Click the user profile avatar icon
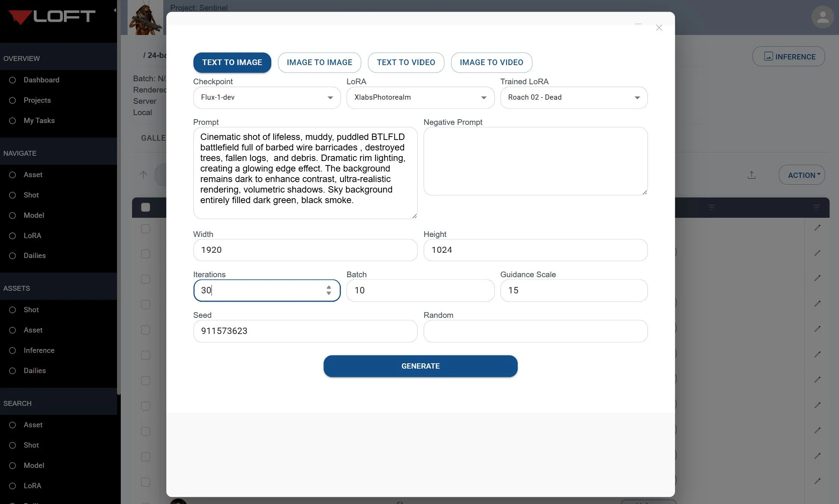 click(822, 17)
